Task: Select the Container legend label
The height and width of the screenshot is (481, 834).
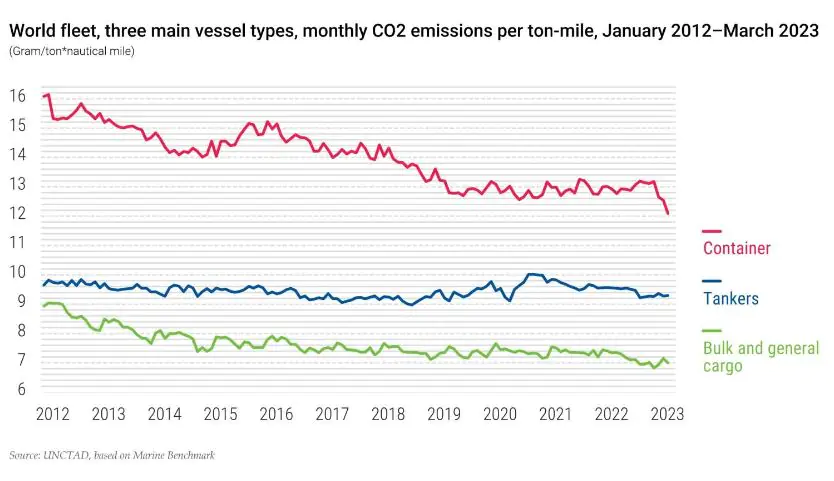Action: (x=737, y=248)
